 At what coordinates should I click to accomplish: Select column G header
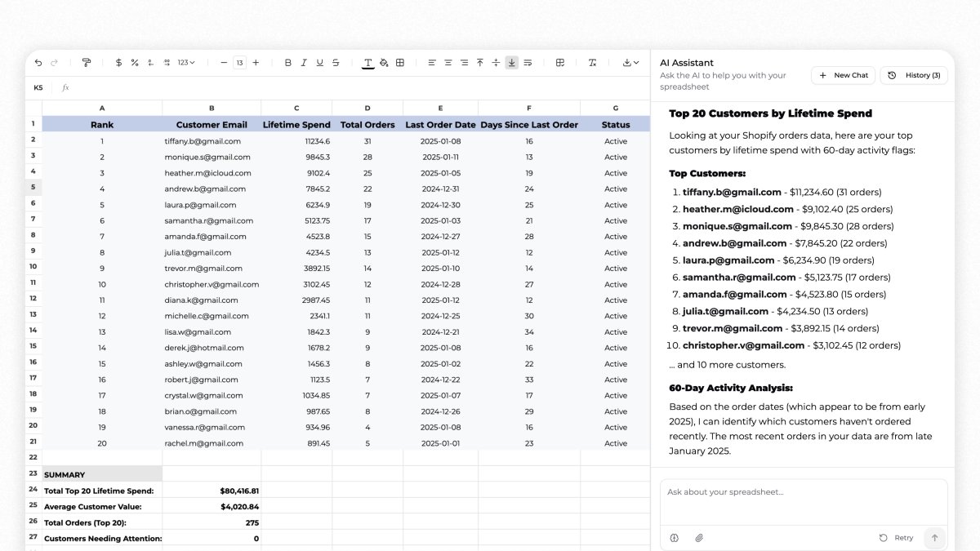click(x=615, y=108)
